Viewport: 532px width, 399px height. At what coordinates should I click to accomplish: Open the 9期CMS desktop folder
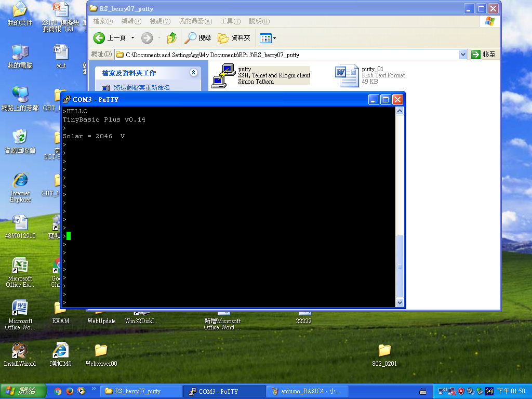pyautogui.click(x=60, y=351)
